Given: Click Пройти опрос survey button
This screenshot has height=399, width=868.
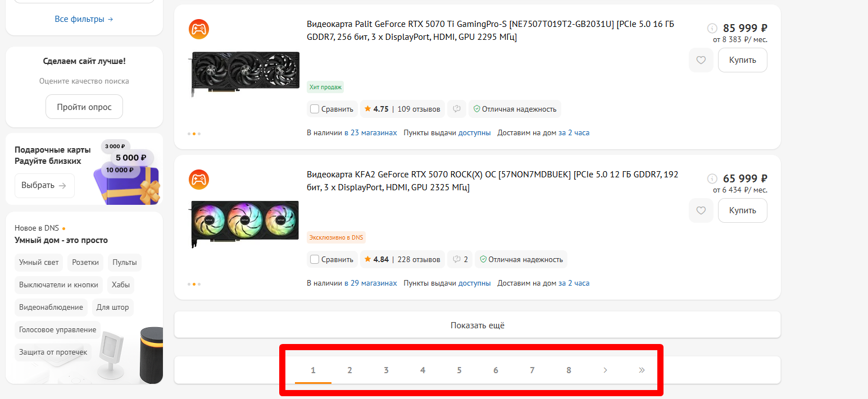Looking at the screenshot, I should tap(84, 107).
